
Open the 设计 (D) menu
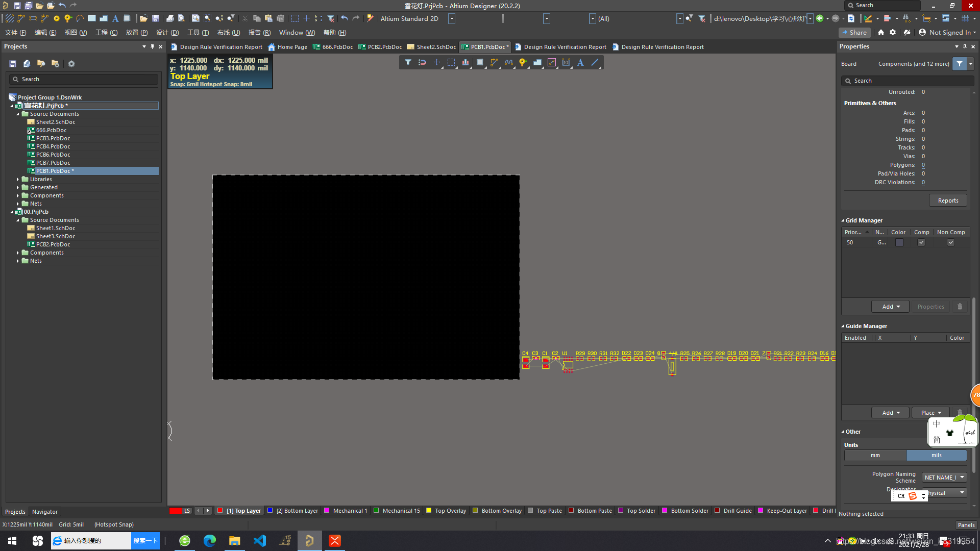(x=167, y=32)
